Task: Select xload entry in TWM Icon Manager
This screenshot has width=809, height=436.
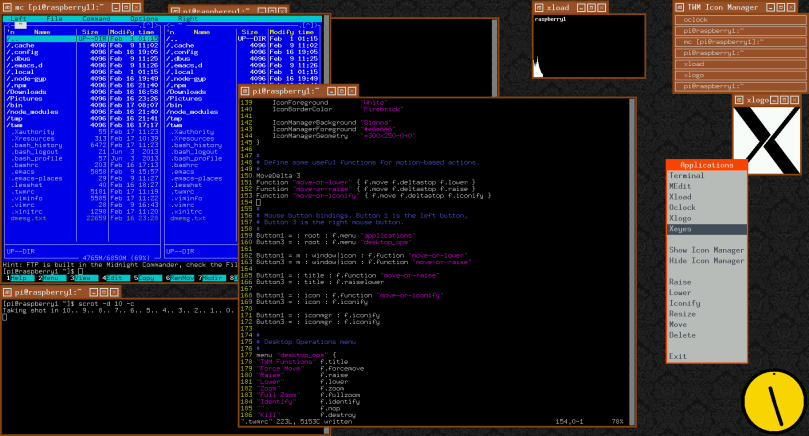Action: click(x=740, y=64)
